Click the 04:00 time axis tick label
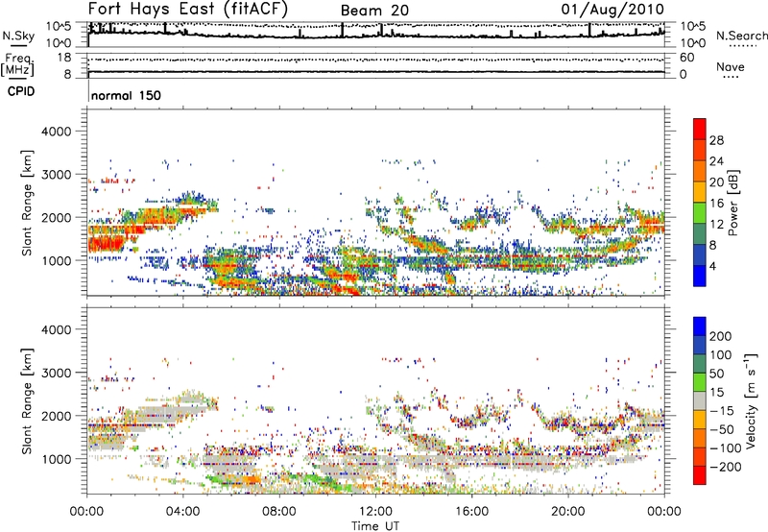Viewport: 768px width, 532px height. [183, 512]
